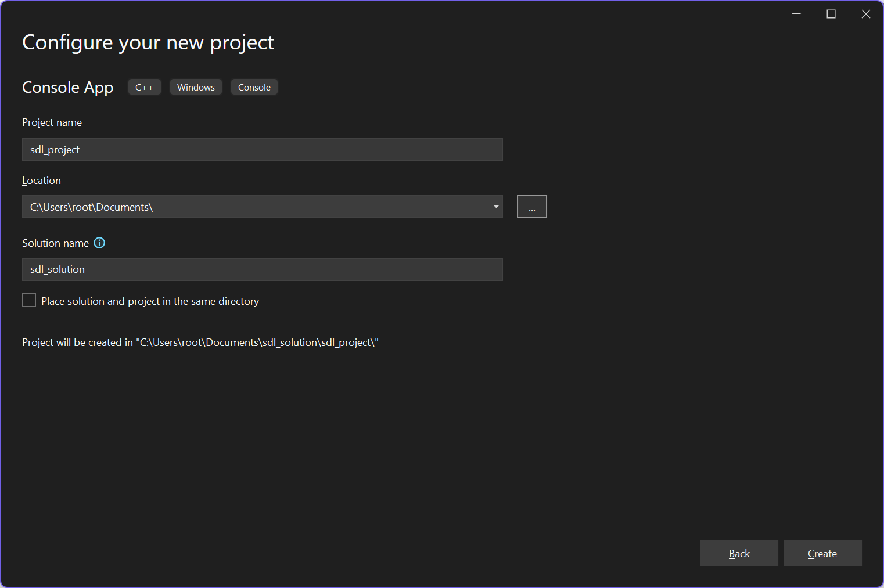Click the Windows platform tag
The height and width of the screenshot is (588, 884).
pos(196,86)
